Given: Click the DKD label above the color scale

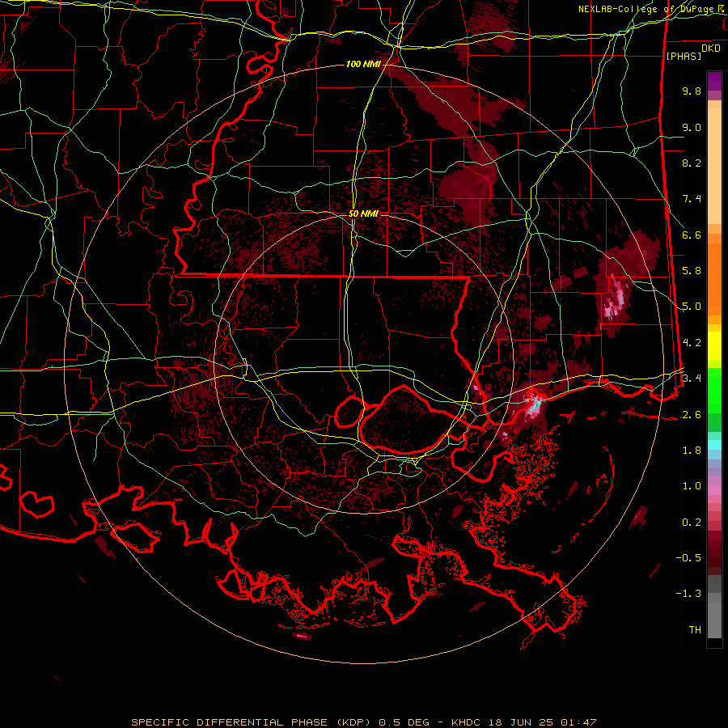Looking at the screenshot, I should pos(711,49).
